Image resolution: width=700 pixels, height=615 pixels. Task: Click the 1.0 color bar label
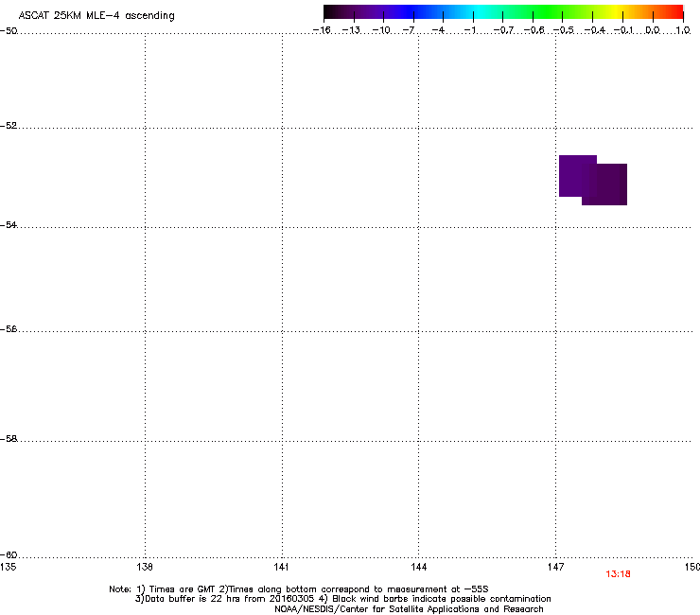pyautogui.click(x=683, y=30)
